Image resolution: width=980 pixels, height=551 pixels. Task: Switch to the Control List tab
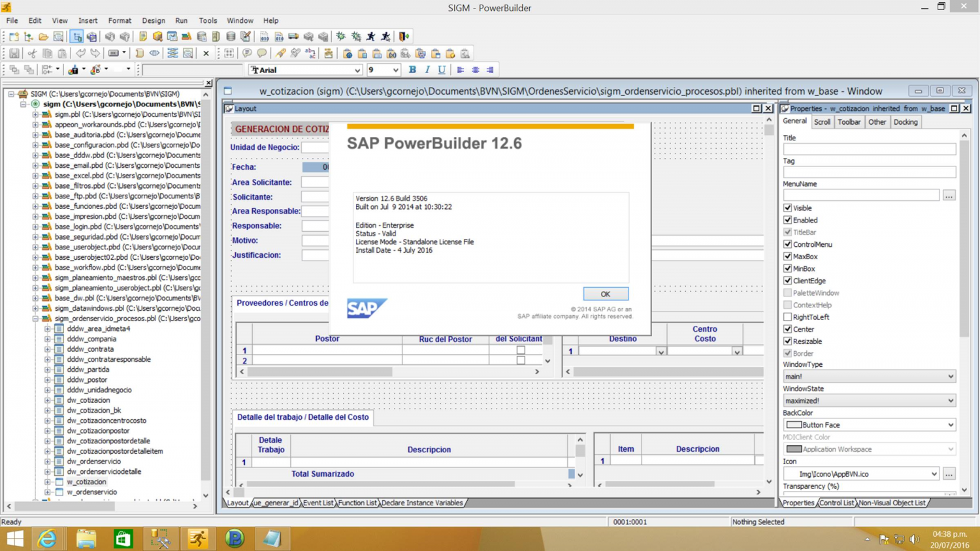click(836, 503)
